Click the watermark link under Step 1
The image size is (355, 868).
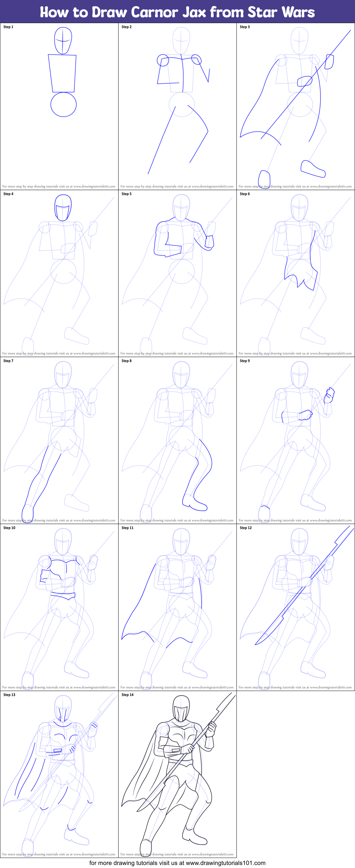59,186
